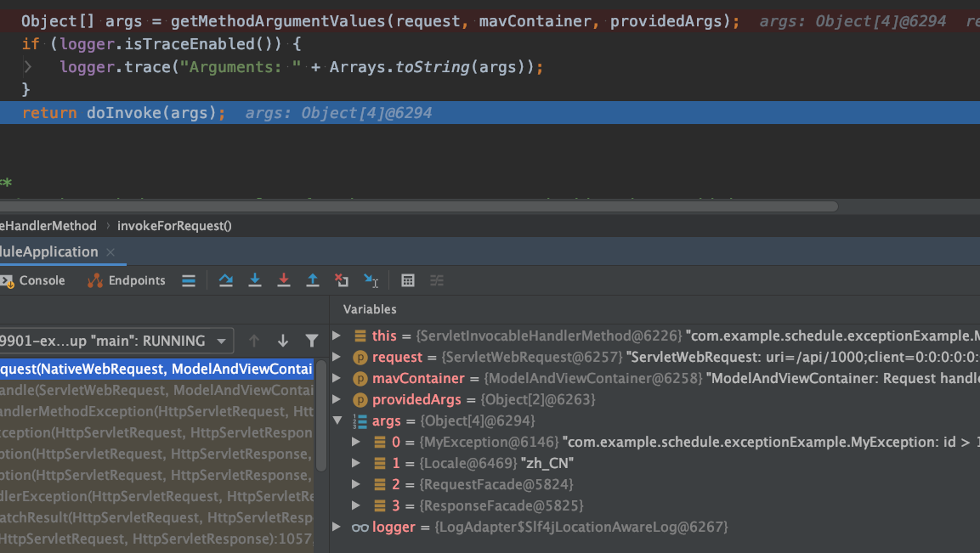Open the thread selector dropdown showing "main": RUNNING

[x=116, y=341]
